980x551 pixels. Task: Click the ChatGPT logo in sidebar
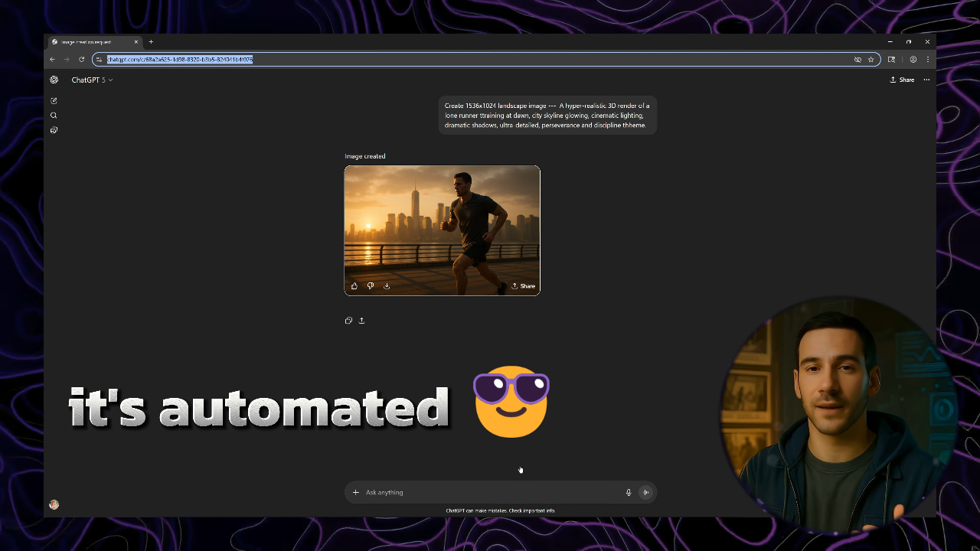[x=54, y=80]
